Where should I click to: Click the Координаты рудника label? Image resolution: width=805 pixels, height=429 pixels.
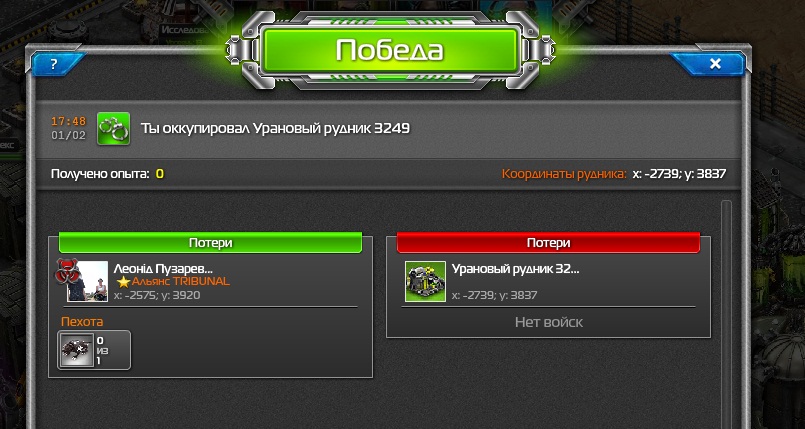[x=564, y=174]
